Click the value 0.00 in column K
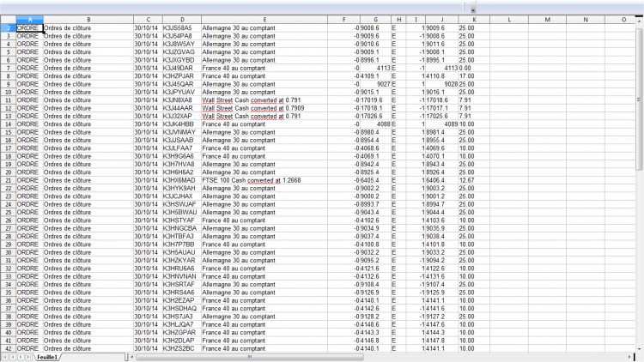644x362 pixels. click(474, 68)
